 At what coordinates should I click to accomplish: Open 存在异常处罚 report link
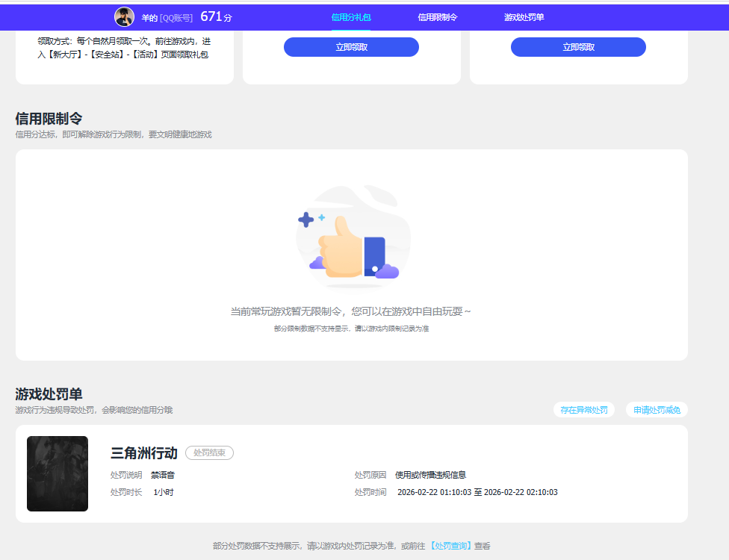[584, 409]
